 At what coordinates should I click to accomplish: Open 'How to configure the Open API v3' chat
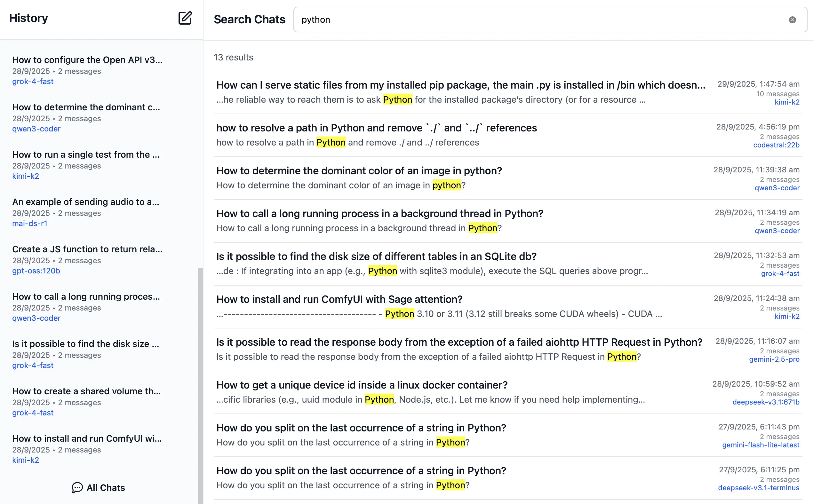pos(87,60)
